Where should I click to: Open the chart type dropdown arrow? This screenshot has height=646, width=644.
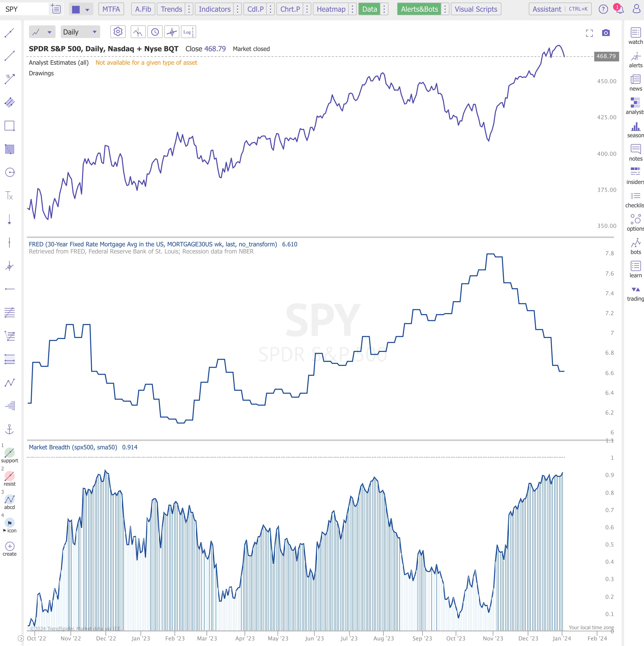point(49,32)
